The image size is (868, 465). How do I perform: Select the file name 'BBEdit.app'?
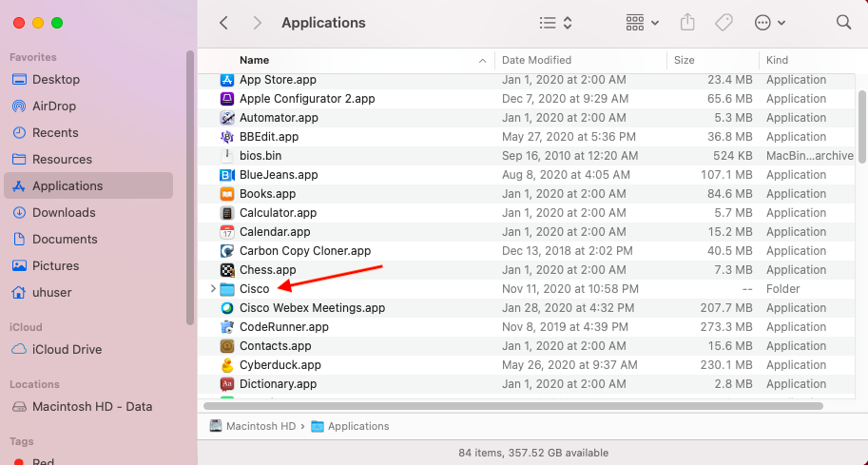point(269,137)
